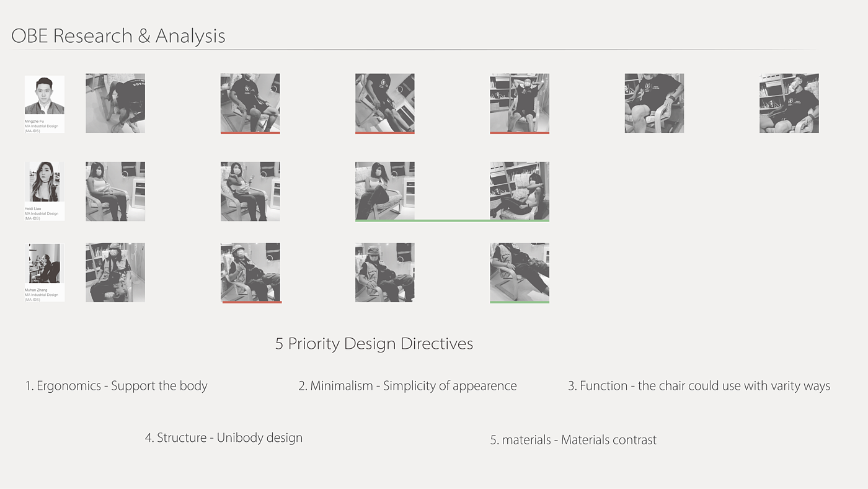This screenshot has width=868, height=489.
Task: Open Mingzhe Fu's first chair photo
Action: coord(115,103)
